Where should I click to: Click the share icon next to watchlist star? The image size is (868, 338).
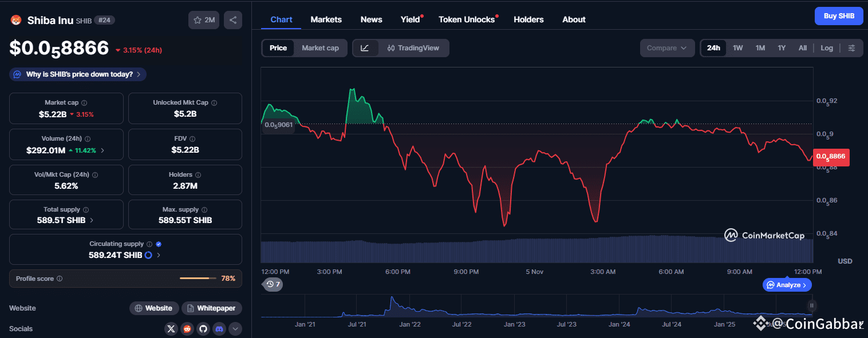[233, 20]
